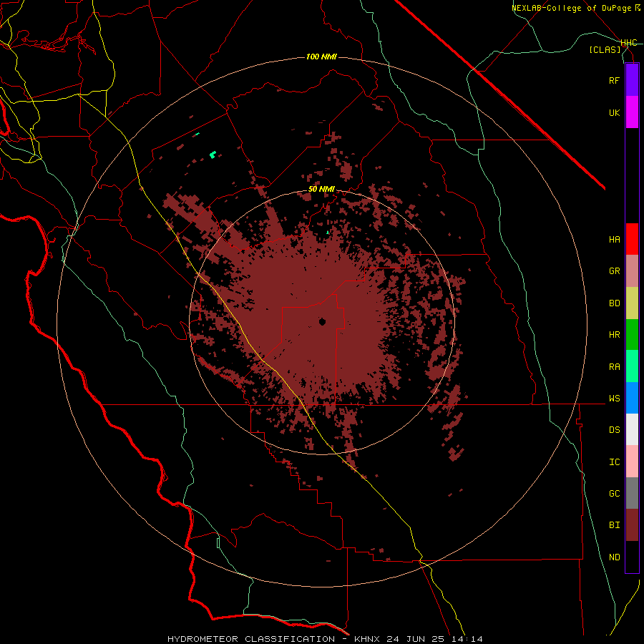644x644 pixels.
Task: Click the large green RA echo blob
Action: [213, 155]
